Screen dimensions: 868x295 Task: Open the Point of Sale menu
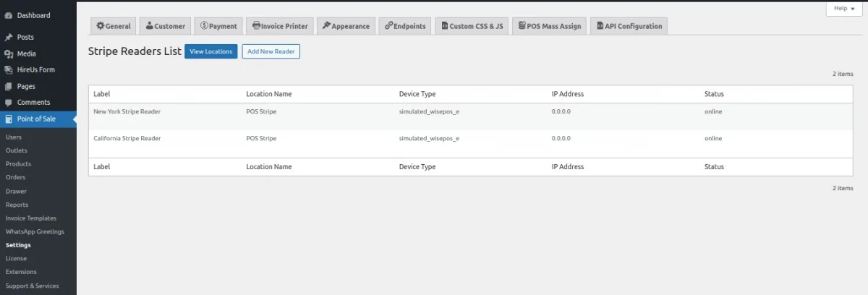tap(38, 119)
